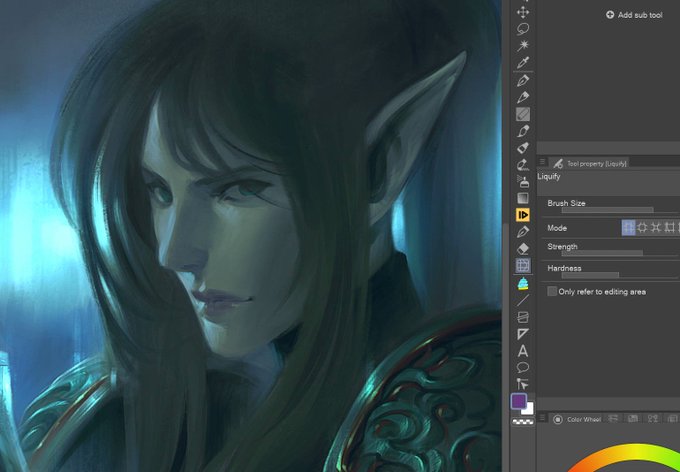Select the fourth Liquify mode icon
Image resolution: width=680 pixels, height=472 pixels.
pyautogui.click(x=670, y=228)
